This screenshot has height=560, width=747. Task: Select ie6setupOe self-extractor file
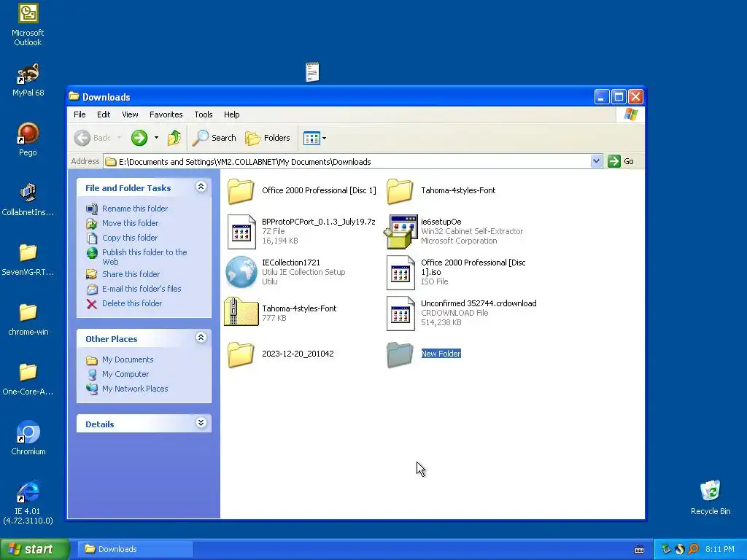tap(454, 231)
